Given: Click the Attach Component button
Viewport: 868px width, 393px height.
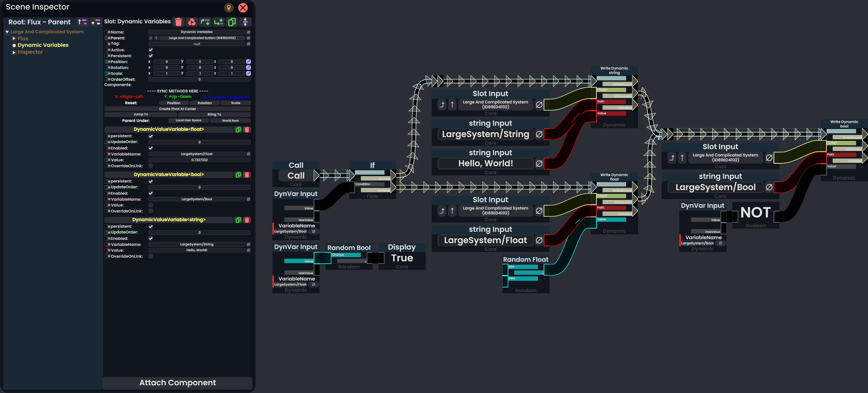Looking at the screenshot, I should click(x=178, y=383).
